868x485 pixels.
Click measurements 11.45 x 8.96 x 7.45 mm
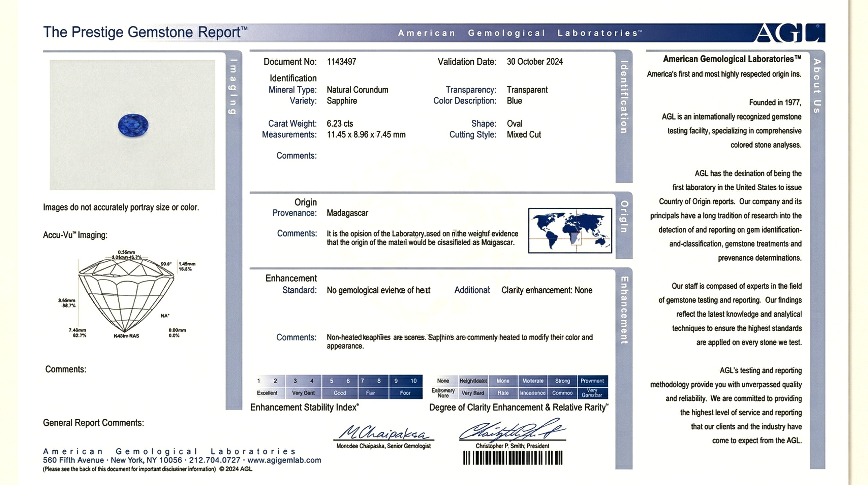(x=366, y=135)
